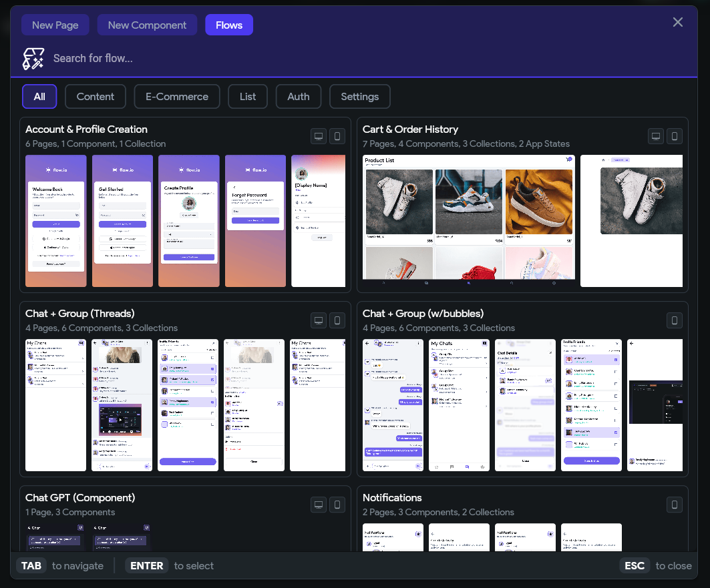710x588 pixels.
Task: Filter flows by Content category
Action: point(95,96)
